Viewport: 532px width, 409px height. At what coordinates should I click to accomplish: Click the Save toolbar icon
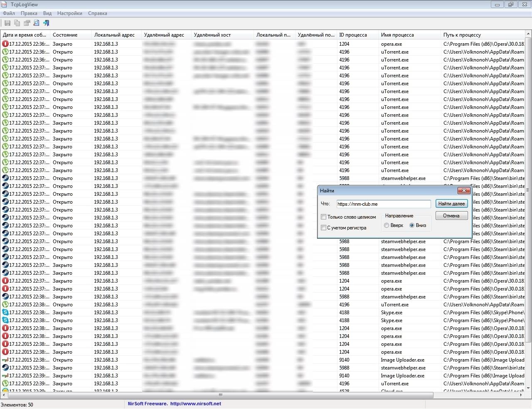(x=7, y=23)
